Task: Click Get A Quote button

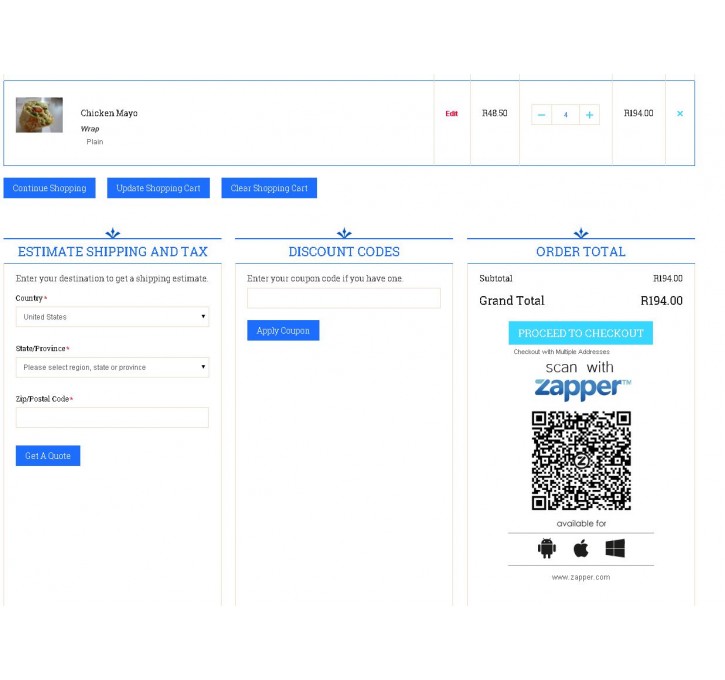Action: 48,455
